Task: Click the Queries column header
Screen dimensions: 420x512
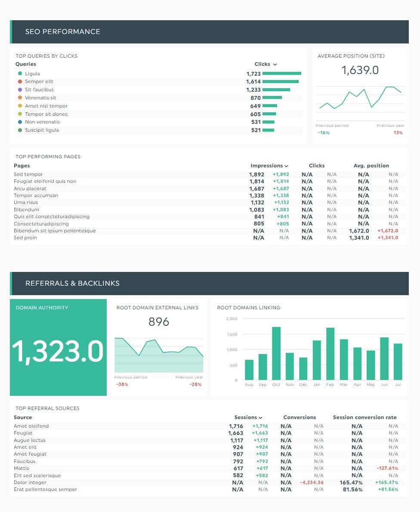Action: [26, 64]
